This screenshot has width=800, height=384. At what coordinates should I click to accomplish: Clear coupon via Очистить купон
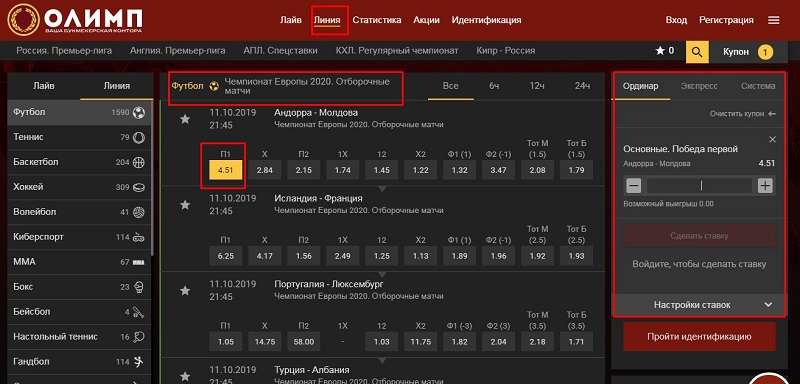coord(742,114)
